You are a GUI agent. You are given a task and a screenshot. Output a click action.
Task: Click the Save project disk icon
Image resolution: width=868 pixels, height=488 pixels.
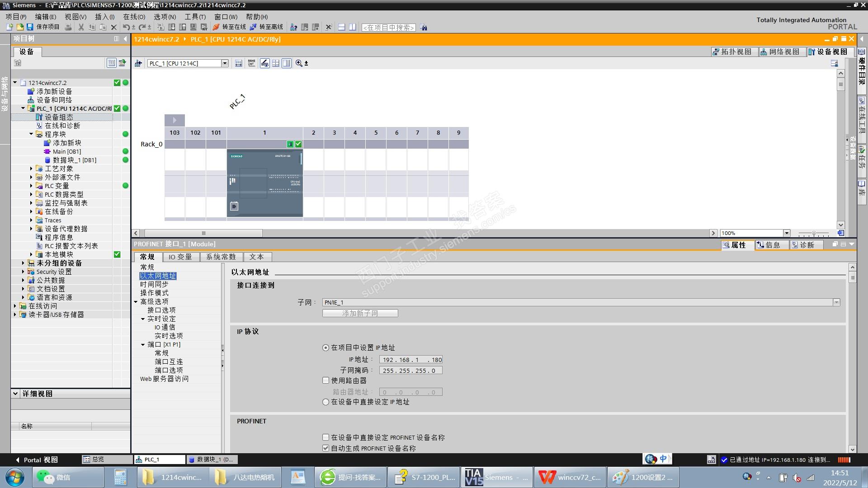coord(30,27)
